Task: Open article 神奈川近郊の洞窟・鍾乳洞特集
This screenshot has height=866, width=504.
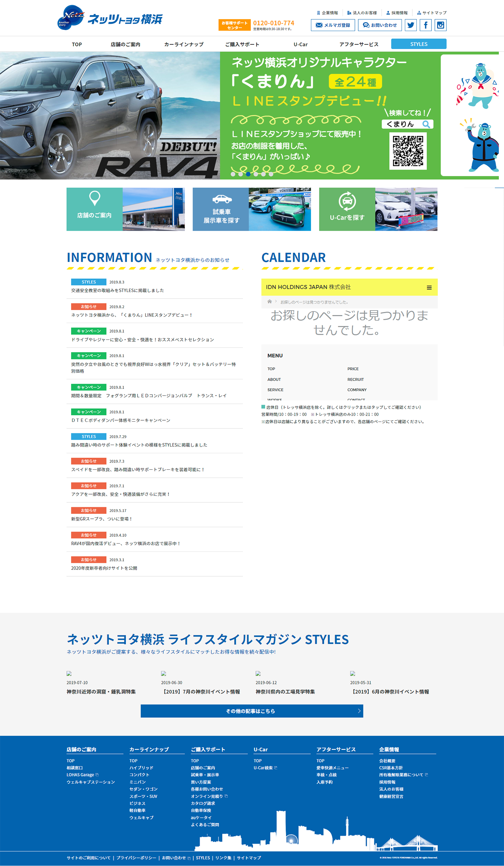Action: click(x=101, y=692)
